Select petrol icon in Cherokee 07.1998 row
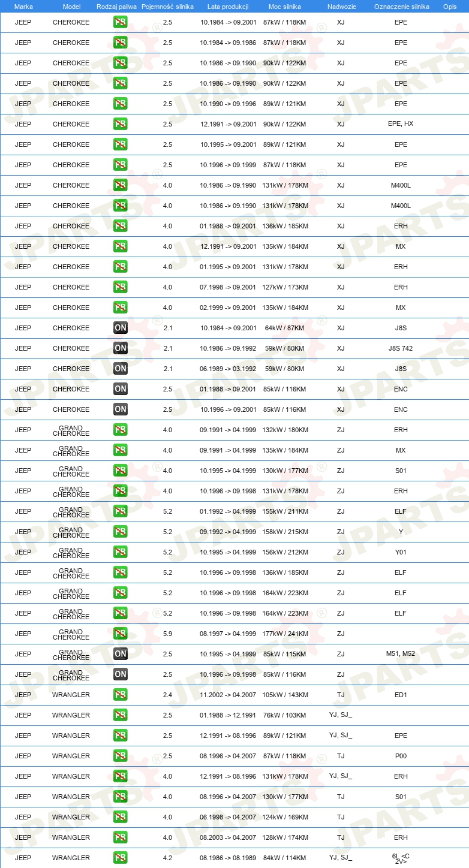 tap(121, 287)
